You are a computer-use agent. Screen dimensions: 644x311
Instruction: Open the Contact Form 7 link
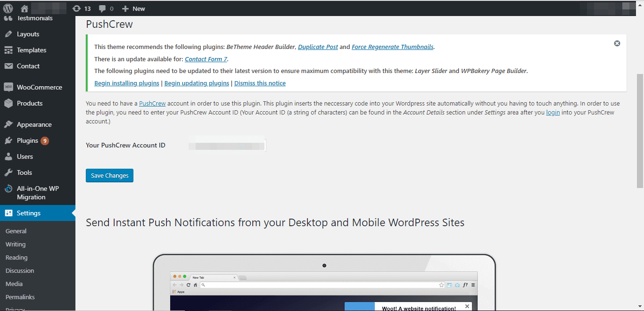tap(206, 59)
